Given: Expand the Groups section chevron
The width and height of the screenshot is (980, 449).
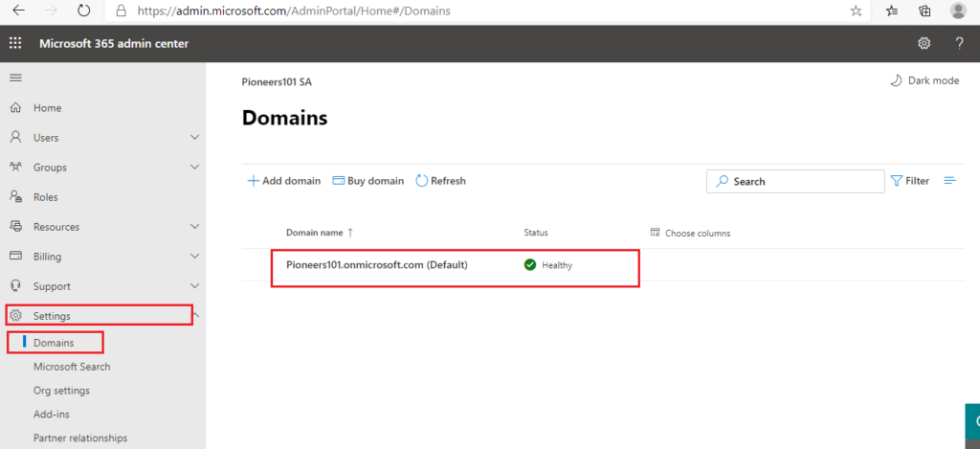Looking at the screenshot, I should click(x=194, y=167).
